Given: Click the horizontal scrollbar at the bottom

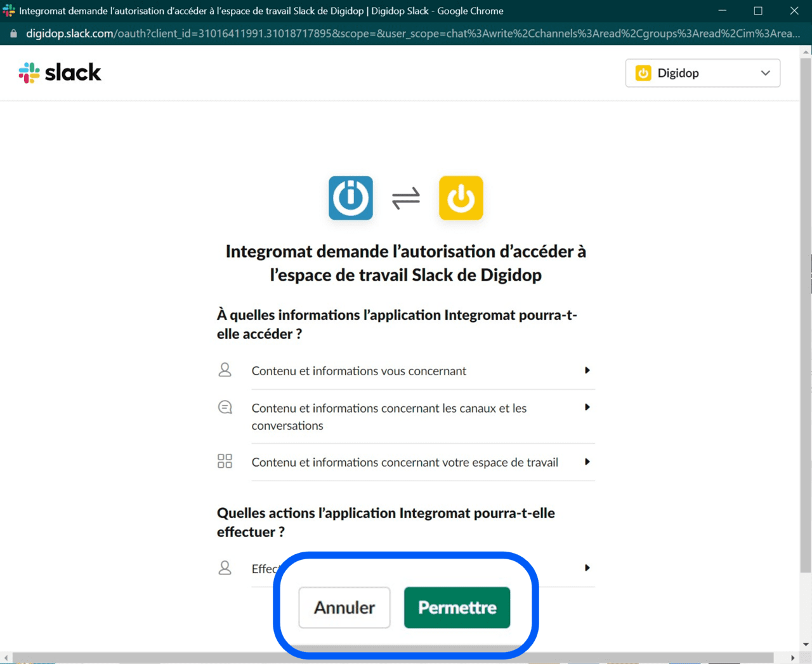Looking at the screenshot, I should pyautogui.click(x=393, y=658).
